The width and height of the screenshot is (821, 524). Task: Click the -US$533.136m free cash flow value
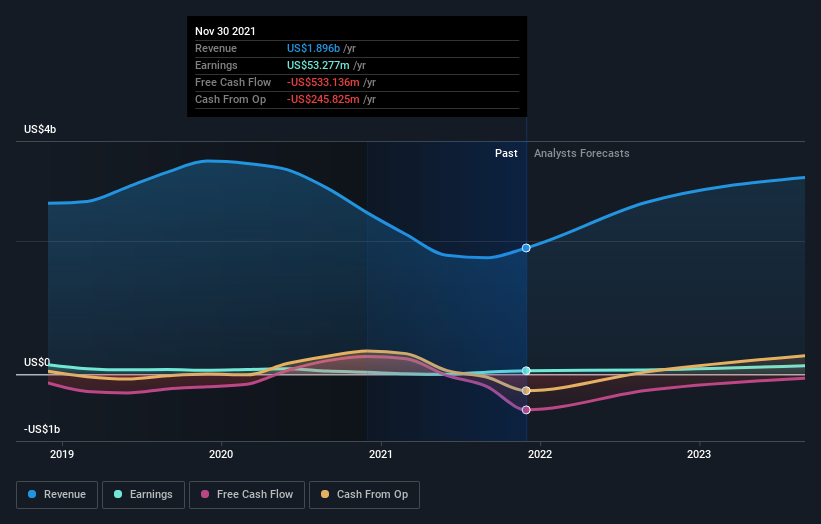click(x=323, y=82)
